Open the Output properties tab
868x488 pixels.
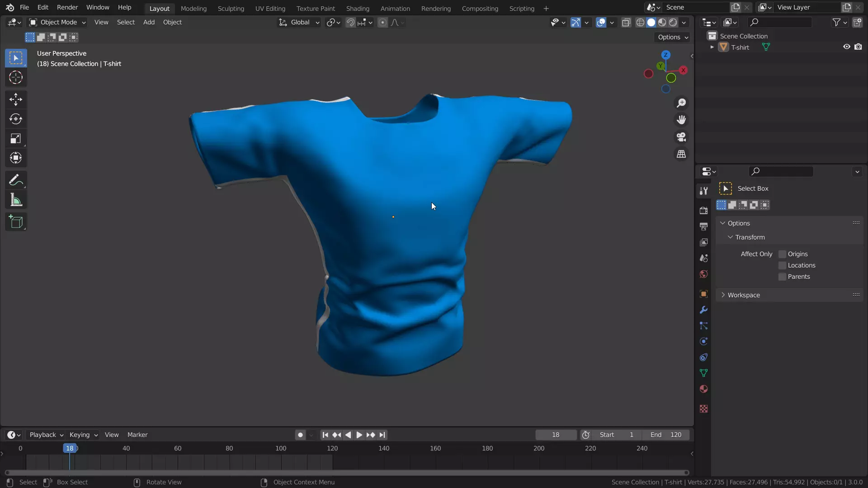click(703, 226)
